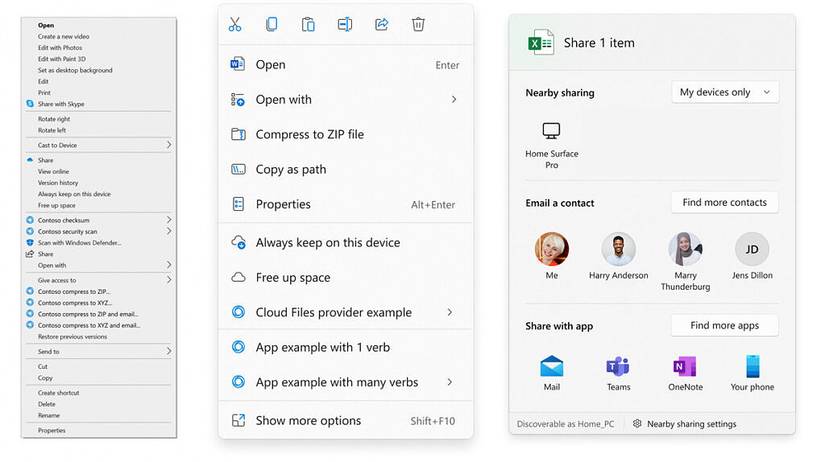Choose Restore previous versions
Image resolution: width=825 pixels, height=462 pixels.
(x=72, y=337)
